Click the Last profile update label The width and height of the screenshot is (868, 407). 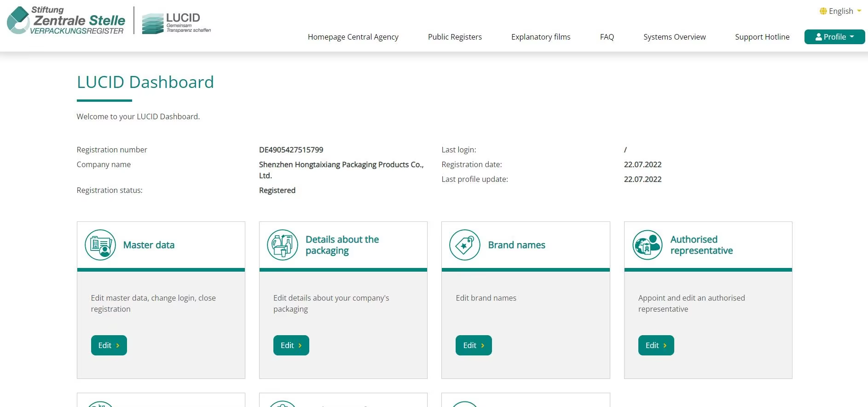475,179
